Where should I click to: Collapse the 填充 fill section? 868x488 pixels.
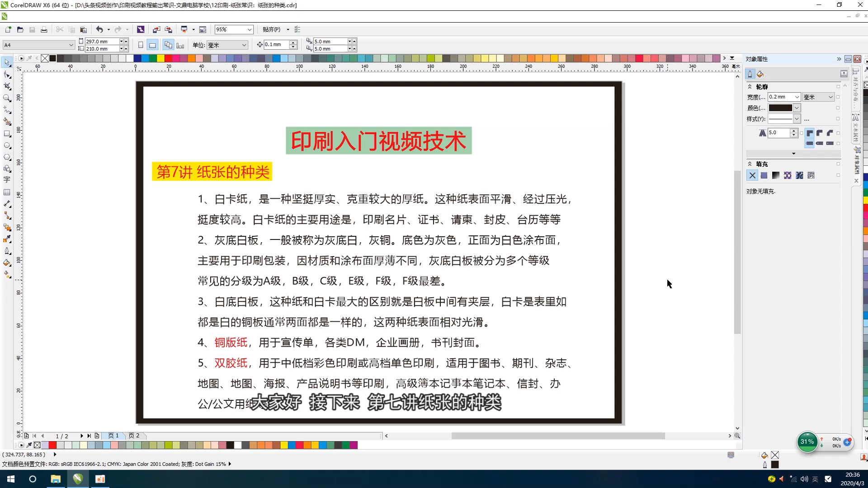pos(750,164)
